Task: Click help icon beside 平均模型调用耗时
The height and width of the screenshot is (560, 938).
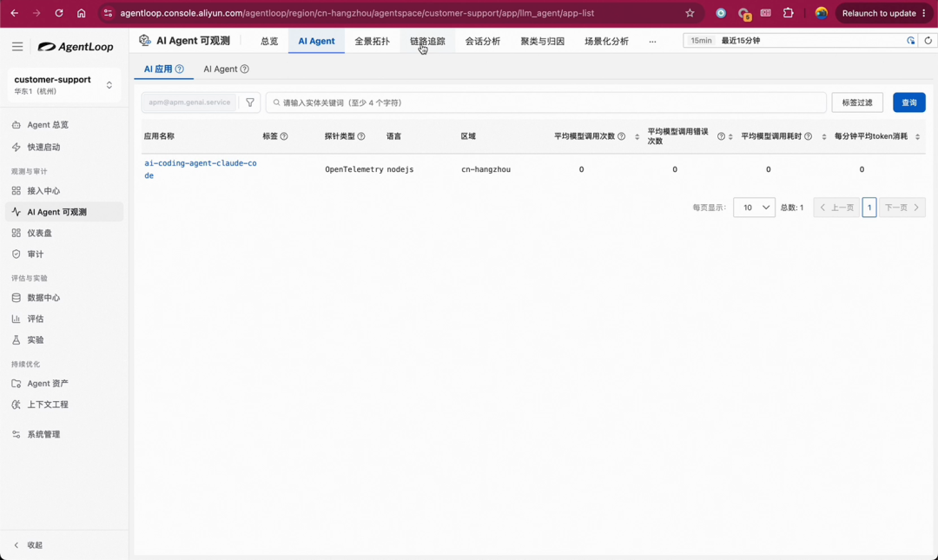Action: pos(809,136)
